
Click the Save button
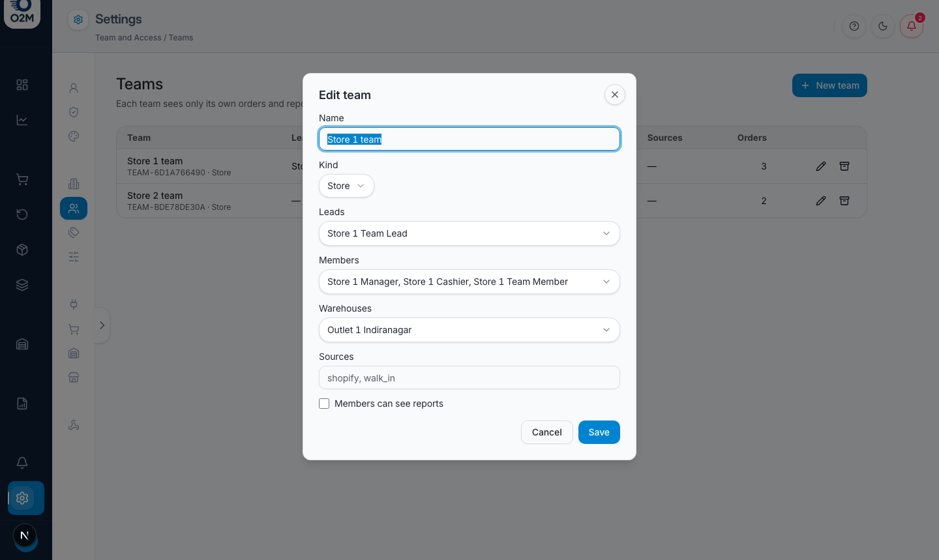(599, 432)
